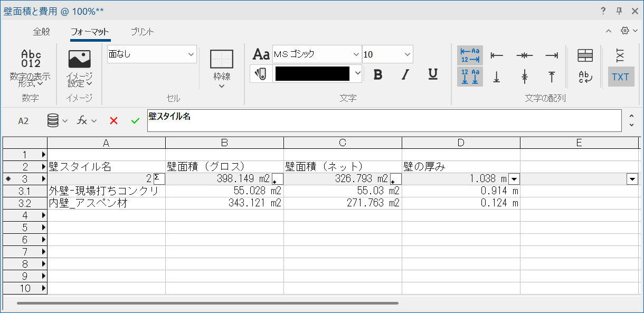Toggle the wrap text icon

[585, 77]
